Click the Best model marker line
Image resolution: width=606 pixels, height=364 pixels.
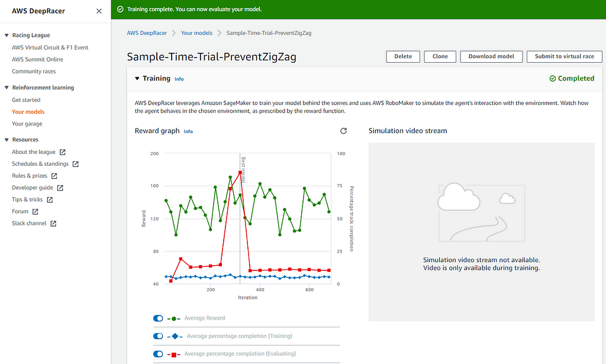tap(240, 218)
